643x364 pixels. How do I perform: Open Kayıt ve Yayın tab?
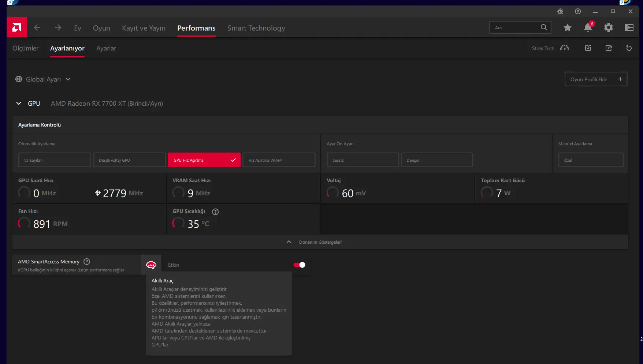(x=144, y=28)
